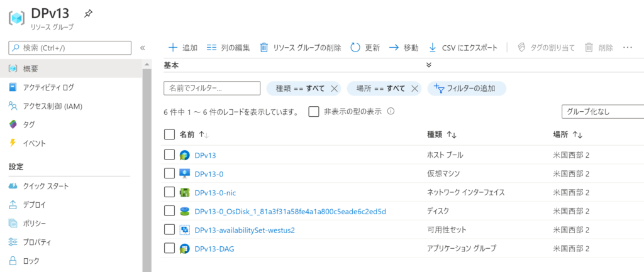Viewport: 644px width, 272px height.
Task: Click the CSV にエクスポート download icon
Action: 433,48
